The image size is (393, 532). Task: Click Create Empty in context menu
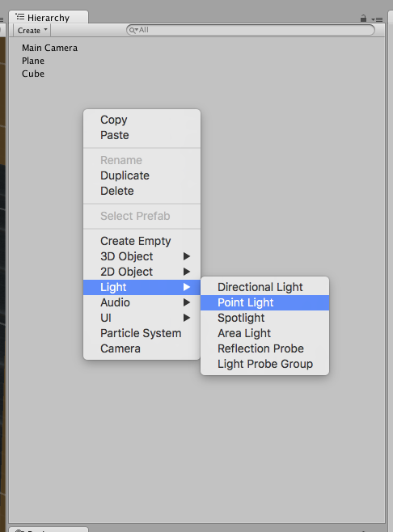[142, 241]
